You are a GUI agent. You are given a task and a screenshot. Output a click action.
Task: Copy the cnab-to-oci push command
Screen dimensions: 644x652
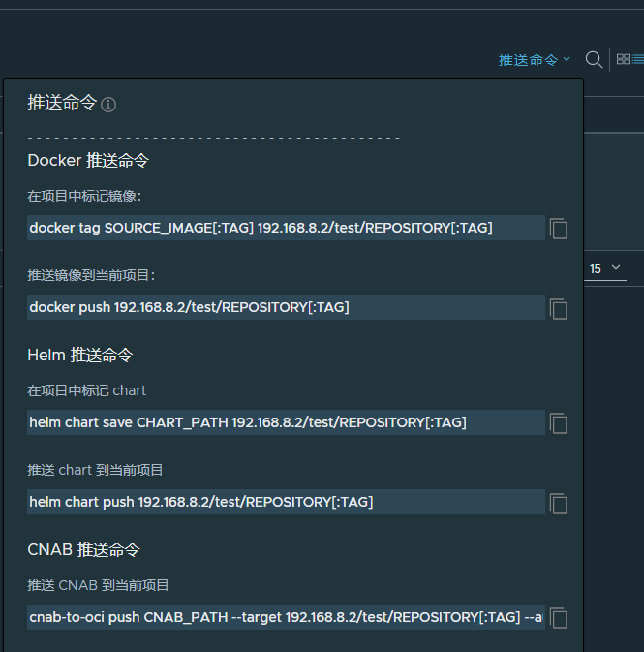coord(559,618)
